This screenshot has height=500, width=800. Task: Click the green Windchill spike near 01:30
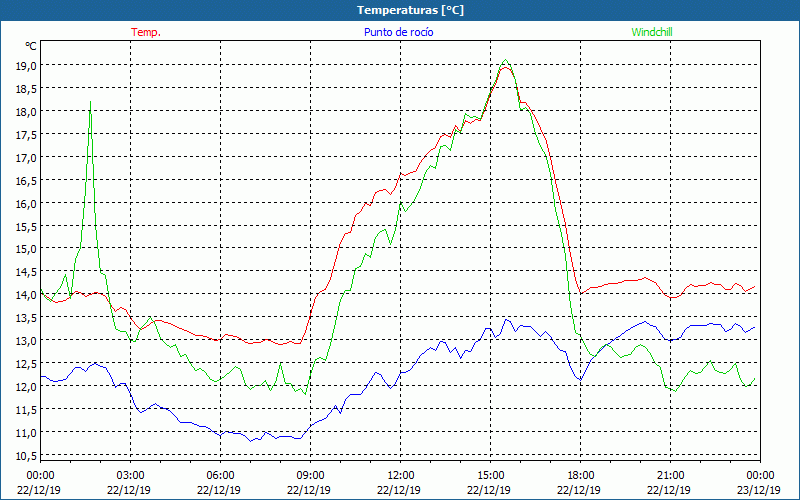pyautogui.click(x=90, y=102)
